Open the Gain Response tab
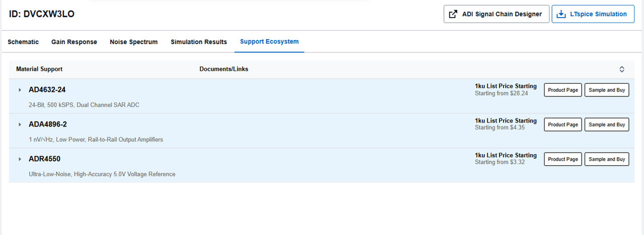The height and width of the screenshot is (235, 644). (x=74, y=42)
